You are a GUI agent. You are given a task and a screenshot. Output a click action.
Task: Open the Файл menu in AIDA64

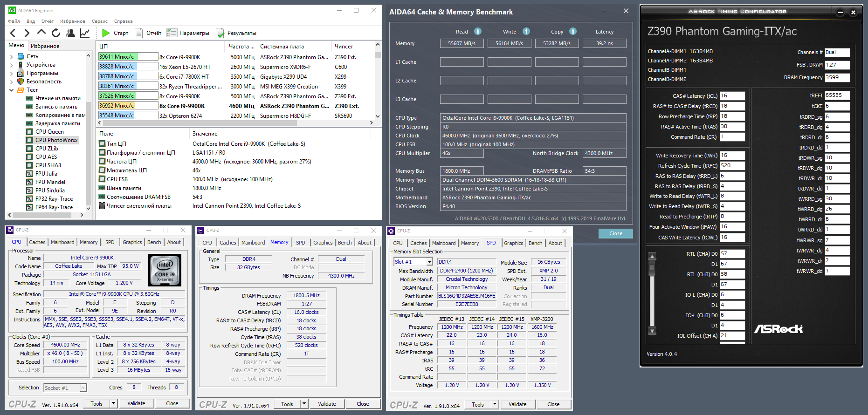pos(14,21)
